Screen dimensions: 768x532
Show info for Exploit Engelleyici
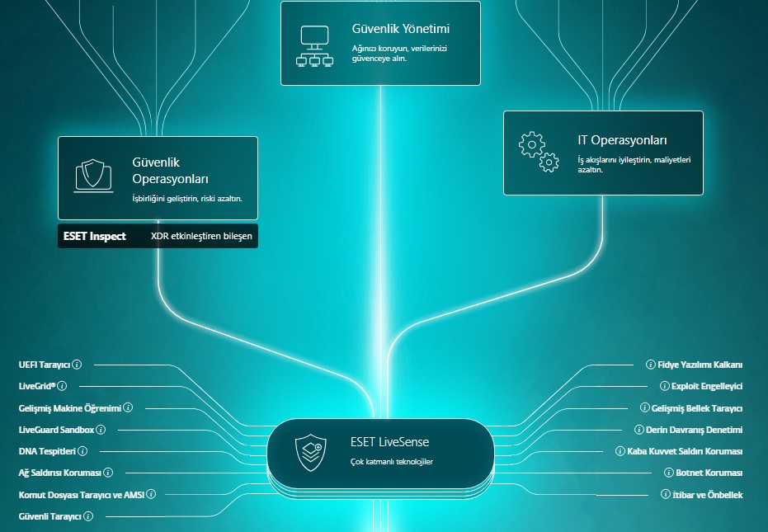click(x=665, y=386)
